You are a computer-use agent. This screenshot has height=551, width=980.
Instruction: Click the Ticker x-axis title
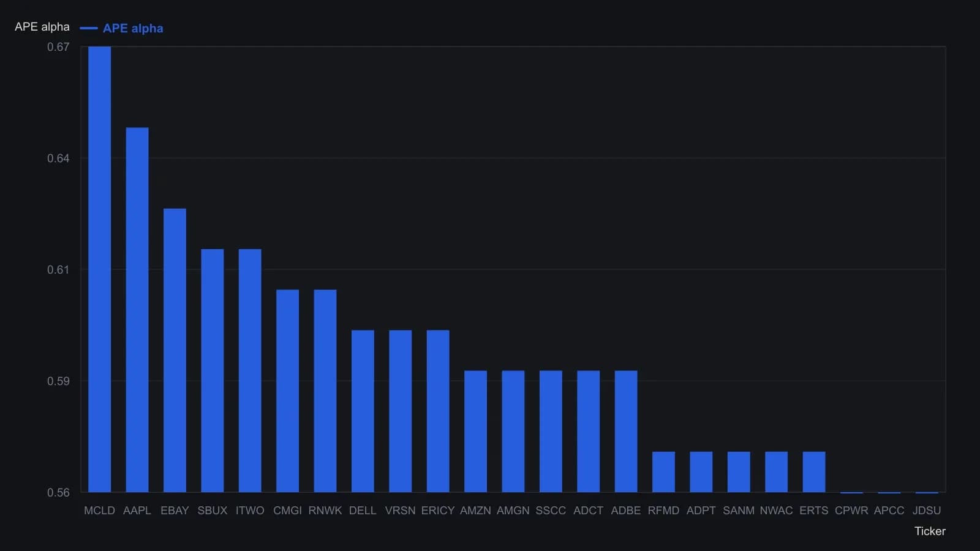(930, 531)
